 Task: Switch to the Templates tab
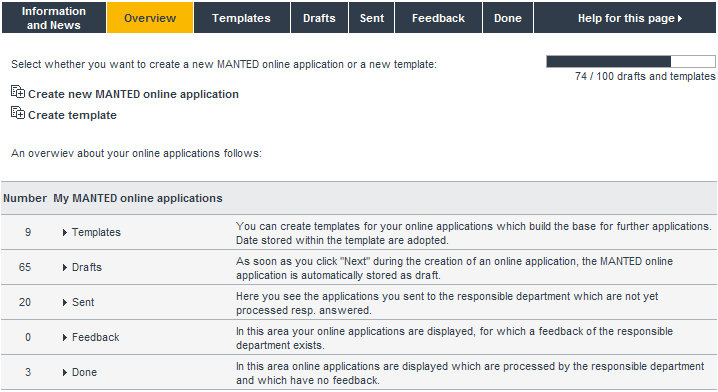242,17
